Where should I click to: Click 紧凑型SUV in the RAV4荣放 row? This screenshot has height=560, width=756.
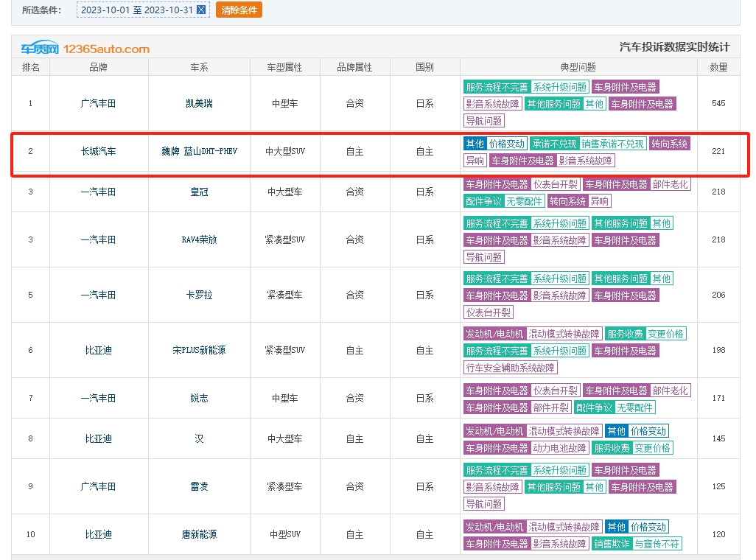click(285, 239)
